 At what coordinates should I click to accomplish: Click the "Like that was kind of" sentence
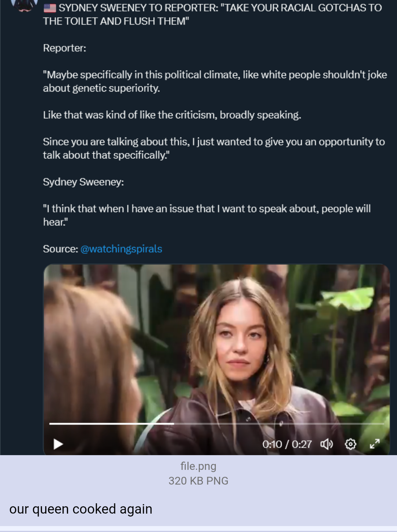[x=172, y=115]
